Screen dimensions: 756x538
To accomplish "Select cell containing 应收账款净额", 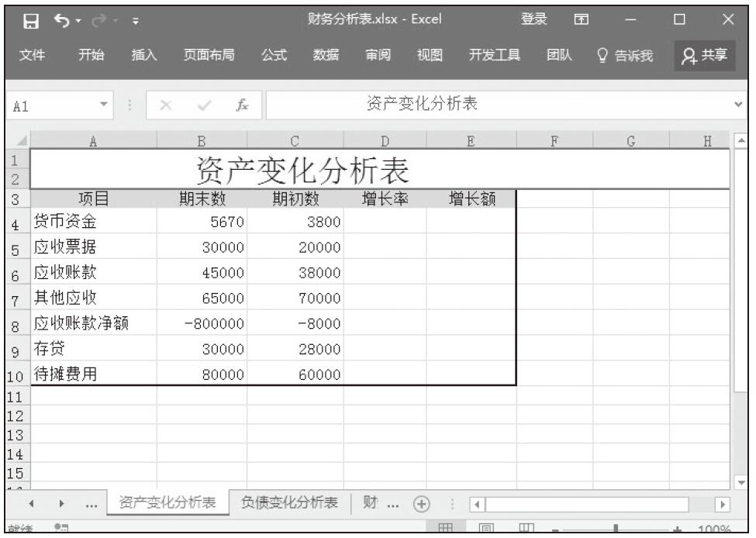I will click(81, 323).
